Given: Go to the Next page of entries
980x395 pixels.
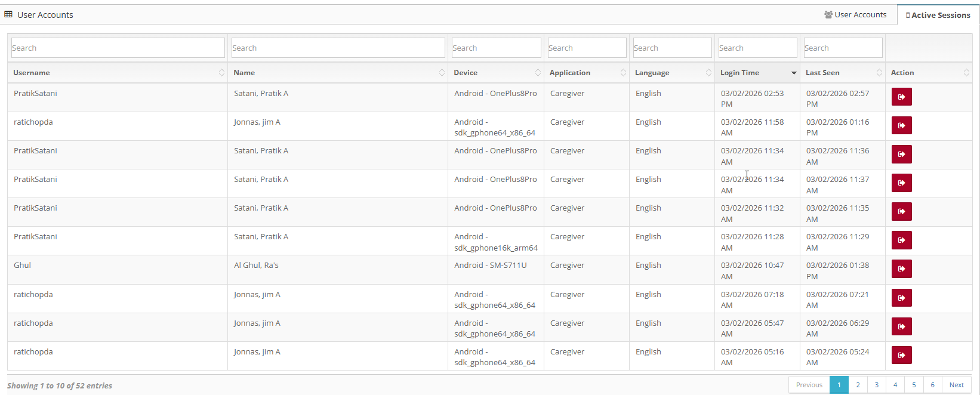Looking at the screenshot, I should point(956,385).
